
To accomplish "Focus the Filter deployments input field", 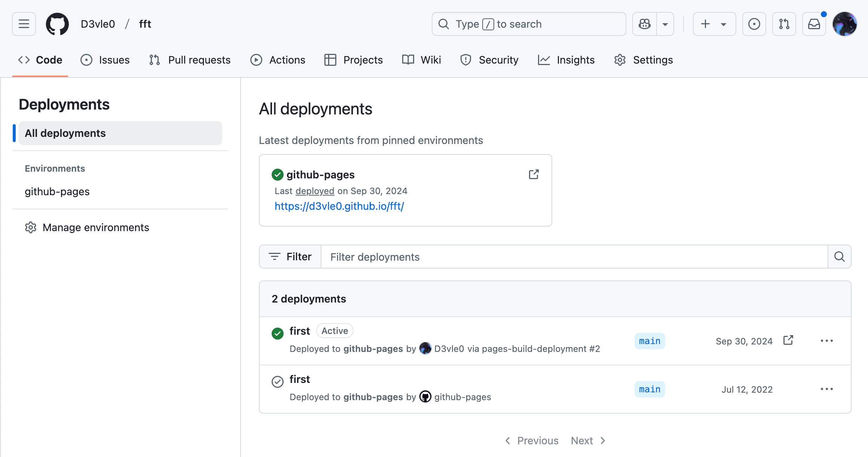I will tap(574, 257).
